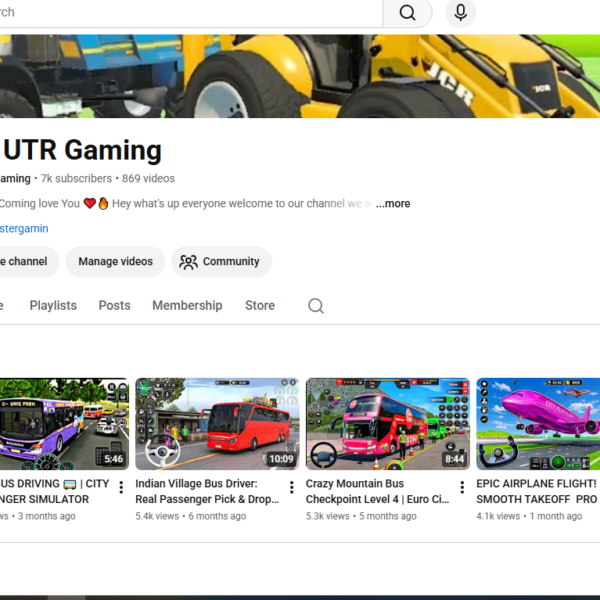Open options for Indian Village Bus Driver video
Screen dimensions: 600x600
[292, 487]
